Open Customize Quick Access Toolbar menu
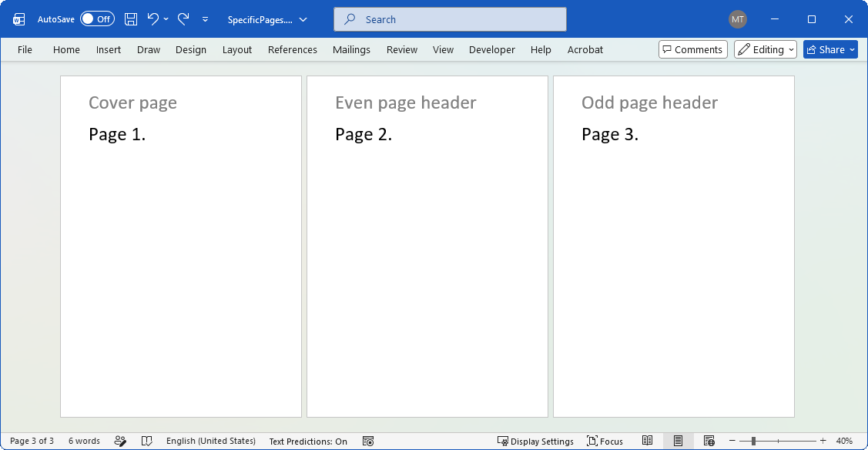The height and width of the screenshot is (450, 868). tap(205, 19)
